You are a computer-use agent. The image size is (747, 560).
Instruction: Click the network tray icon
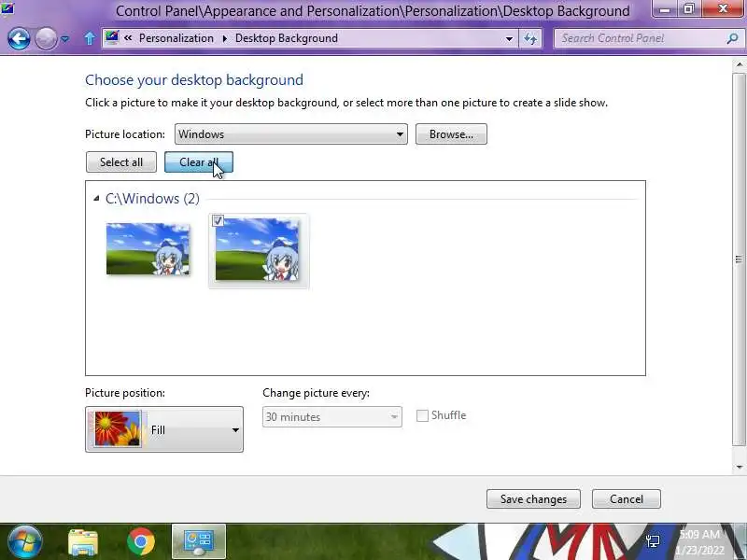(x=653, y=541)
